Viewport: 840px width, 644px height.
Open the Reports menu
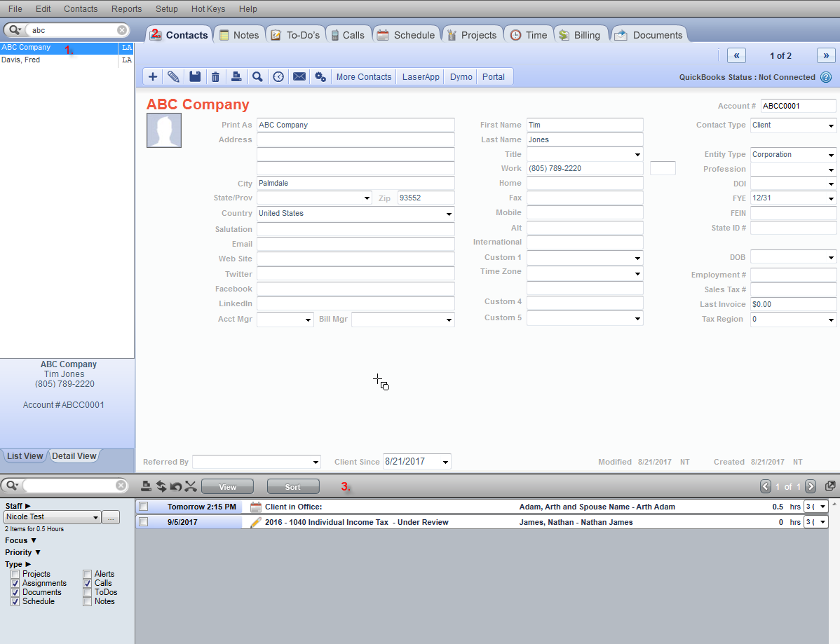[x=126, y=8]
